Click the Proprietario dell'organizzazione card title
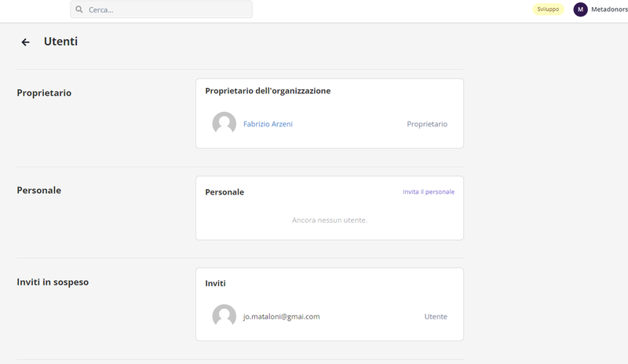Image resolution: width=628 pixels, height=364 pixels. pyautogui.click(x=268, y=91)
